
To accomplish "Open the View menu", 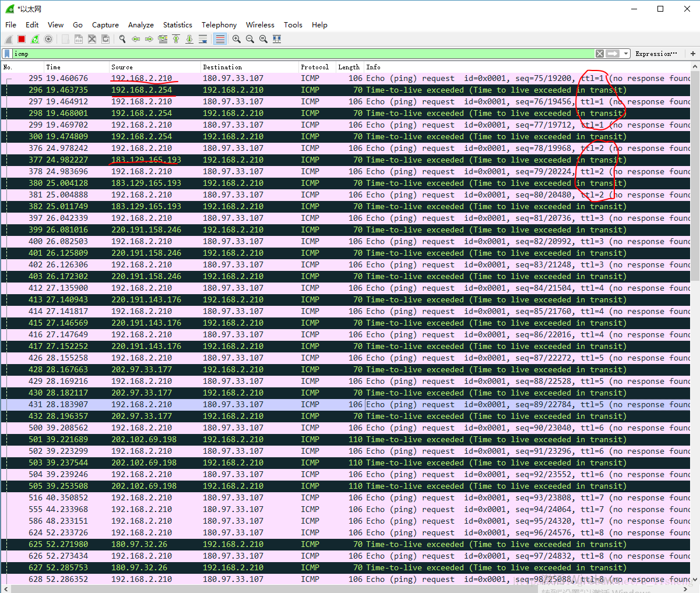I will 55,25.
